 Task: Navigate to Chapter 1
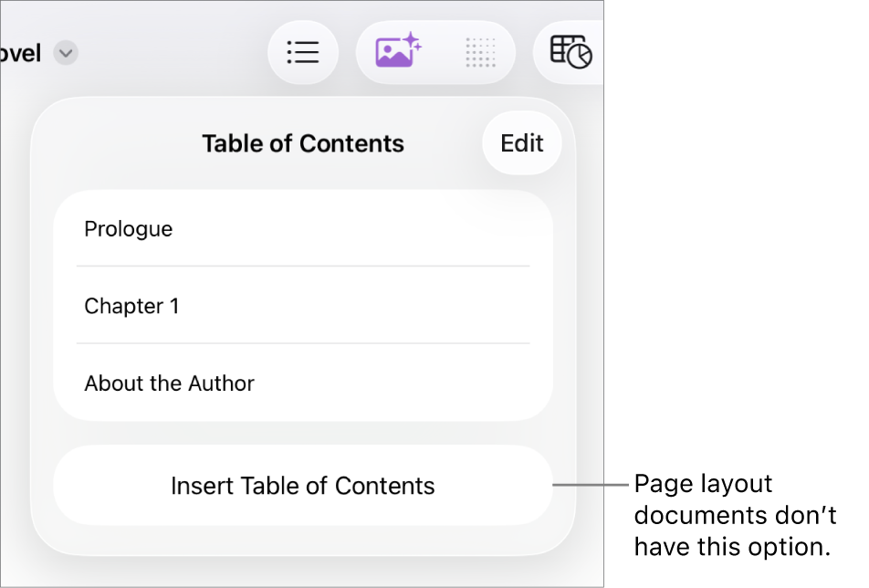pyautogui.click(x=132, y=306)
